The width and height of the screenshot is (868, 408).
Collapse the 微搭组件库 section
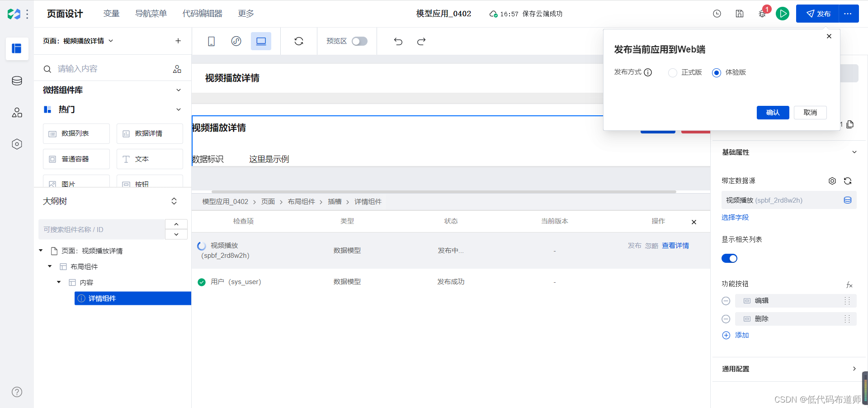(179, 90)
